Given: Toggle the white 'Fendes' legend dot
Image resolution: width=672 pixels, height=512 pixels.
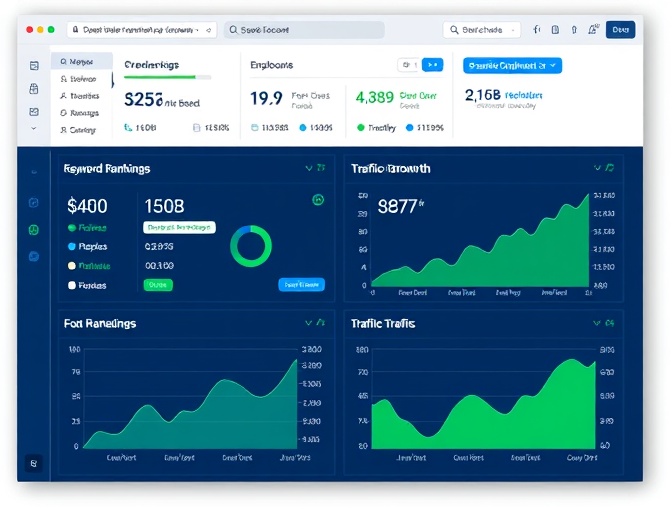Looking at the screenshot, I should pos(72,285).
